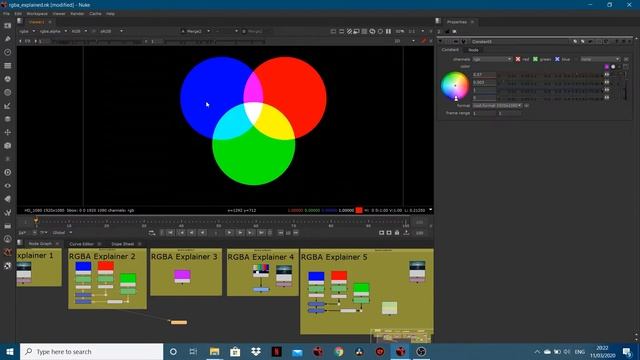Click the Views eye toolbar icon

pyautogui.click(x=7, y=186)
